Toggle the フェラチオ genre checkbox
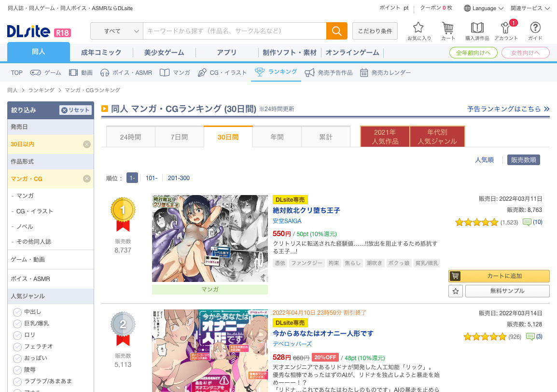557x392 pixels. pos(17,347)
